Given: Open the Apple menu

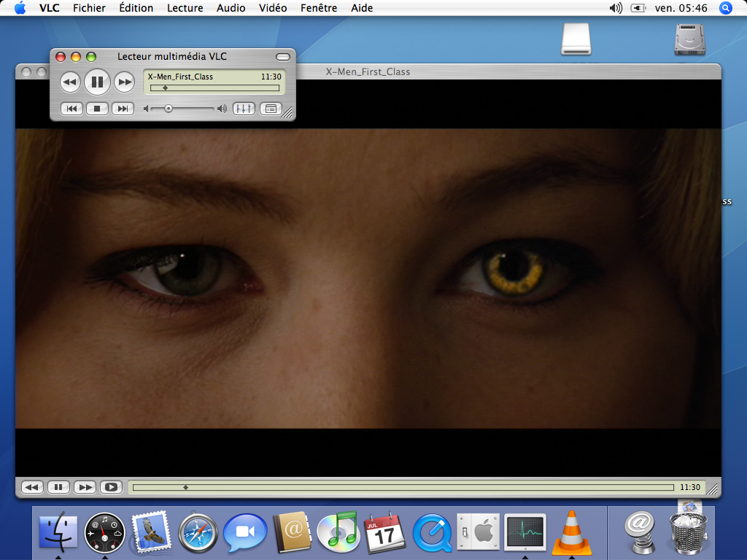Looking at the screenshot, I should pos(20,8).
